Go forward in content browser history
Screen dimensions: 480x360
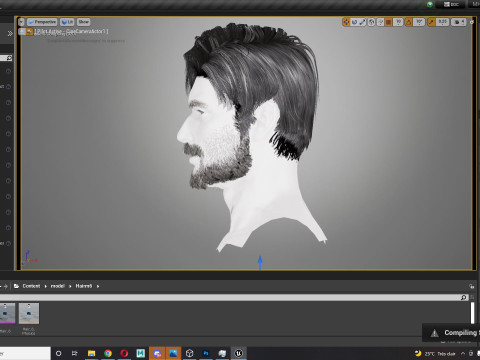coord(6,286)
